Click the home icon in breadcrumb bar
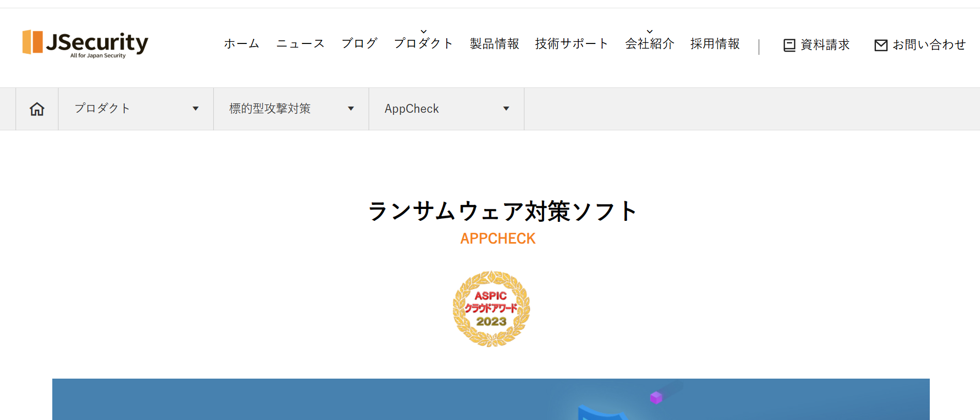This screenshot has height=420, width=980. point(37,109)
